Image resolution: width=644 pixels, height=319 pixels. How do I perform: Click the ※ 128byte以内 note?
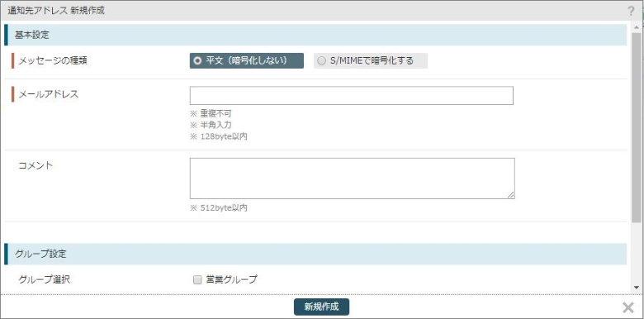pos(219,136)
